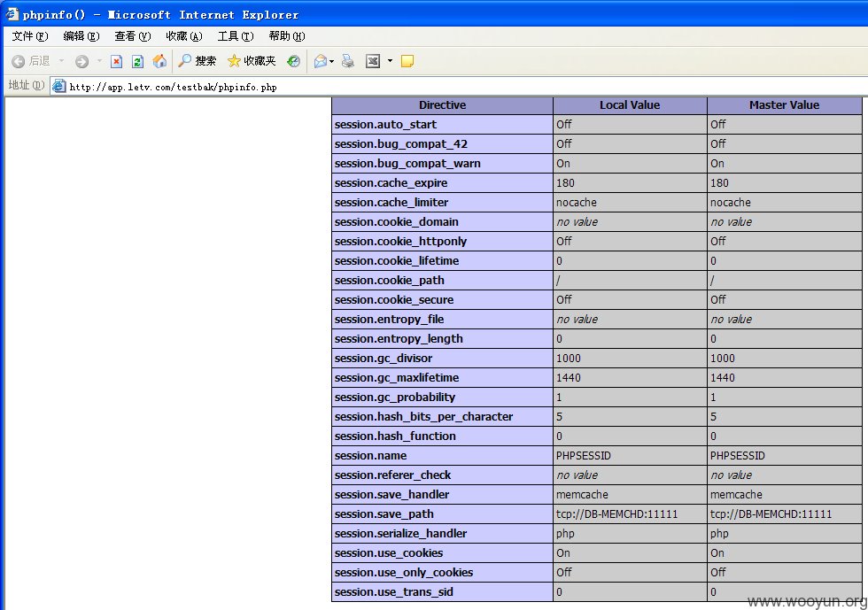Expand the Mail dropdown arrow

(x=331, y=61)
